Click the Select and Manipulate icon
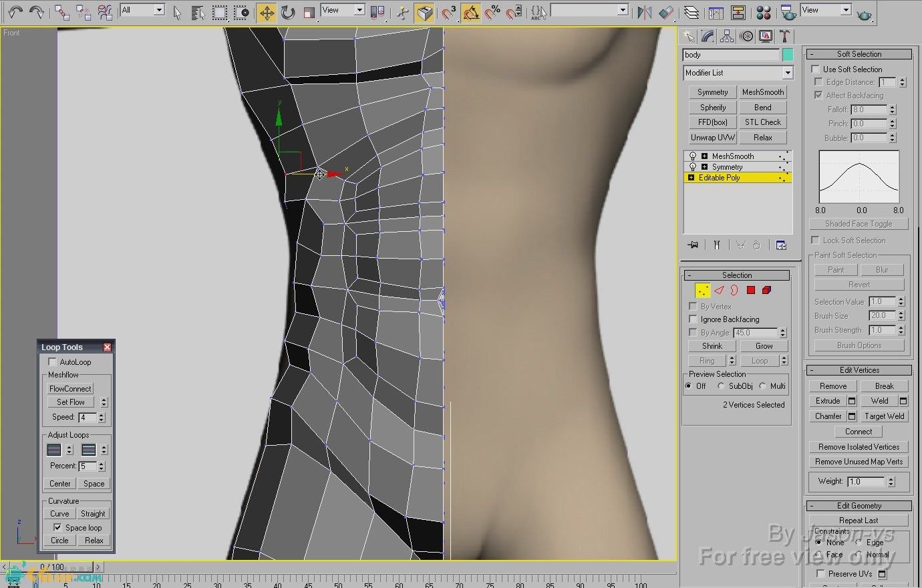 [x=402, y=12]
